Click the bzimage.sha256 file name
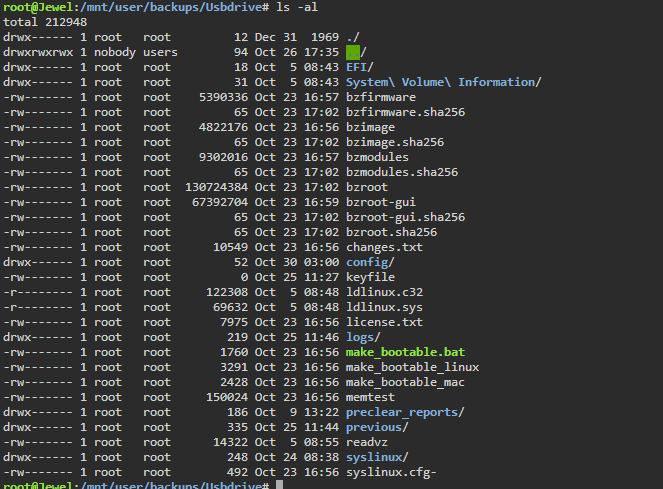663x489 pixels. [395, 142]
